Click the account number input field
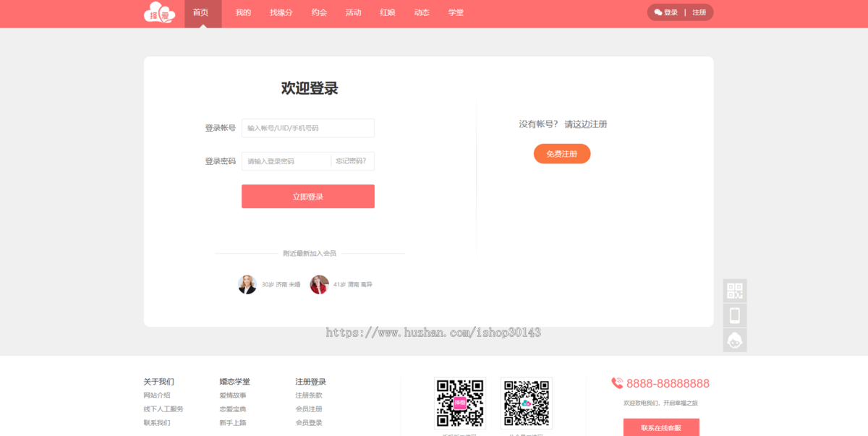The image size is (868, 436). [307, 127]
